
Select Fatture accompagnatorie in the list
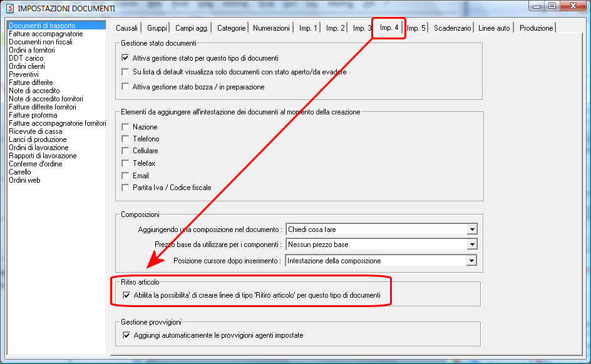pos(56,34)
